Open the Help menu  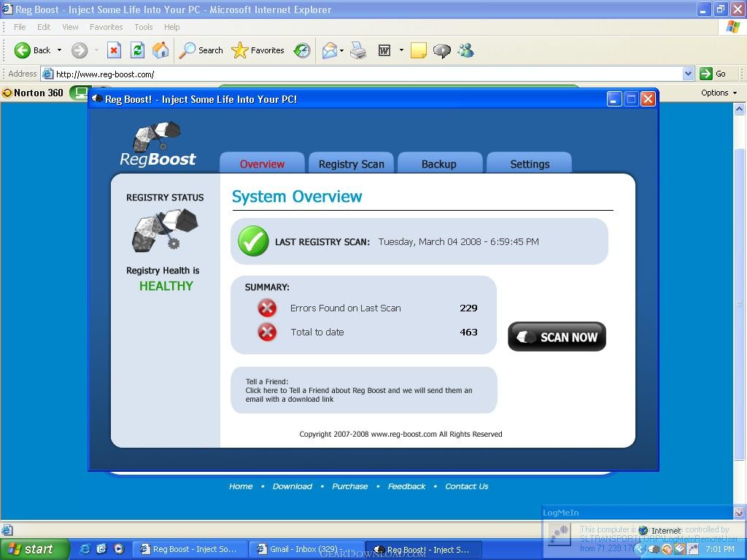pos(171,27)
